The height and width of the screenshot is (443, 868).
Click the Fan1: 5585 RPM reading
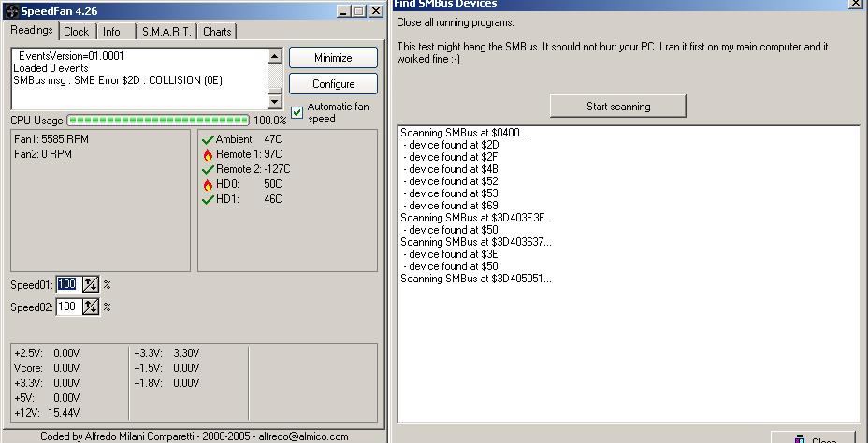click(x=51, y=139)
